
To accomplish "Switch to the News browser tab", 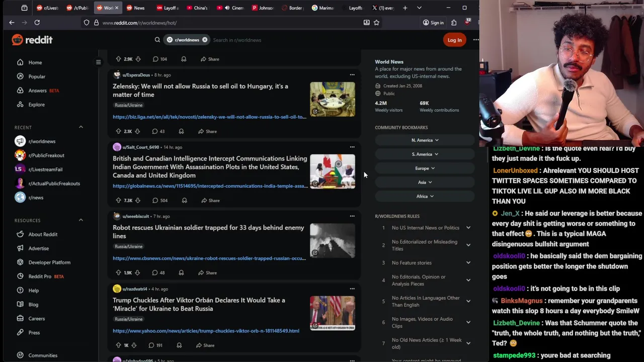I will pos(137,8).
